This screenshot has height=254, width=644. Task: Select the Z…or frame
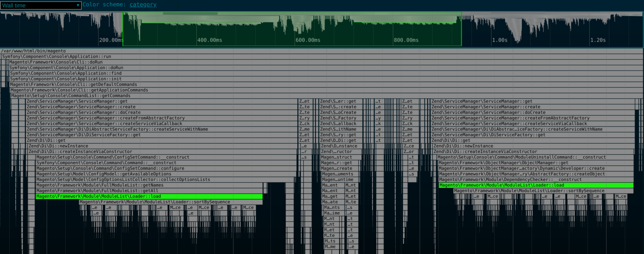click(410, 152)
